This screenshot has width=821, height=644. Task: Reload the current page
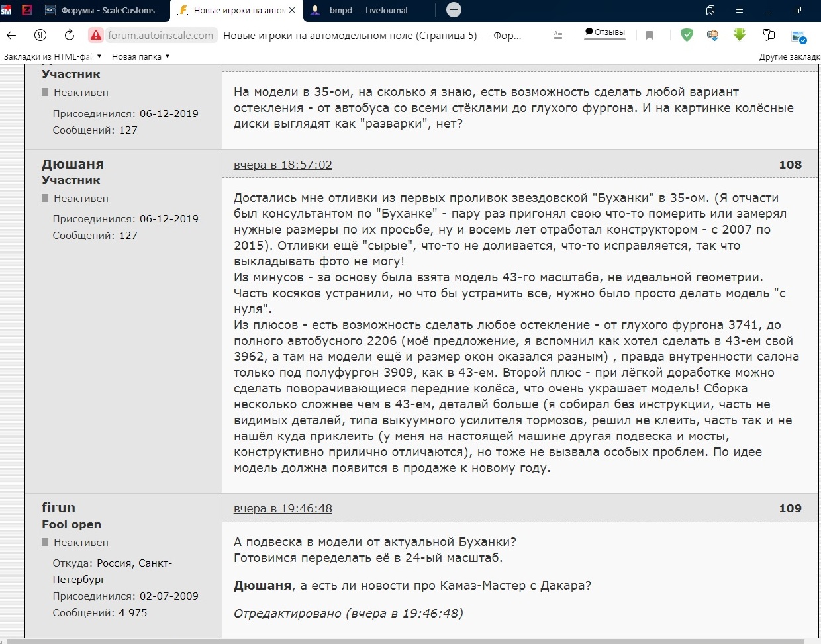point(69,36)
